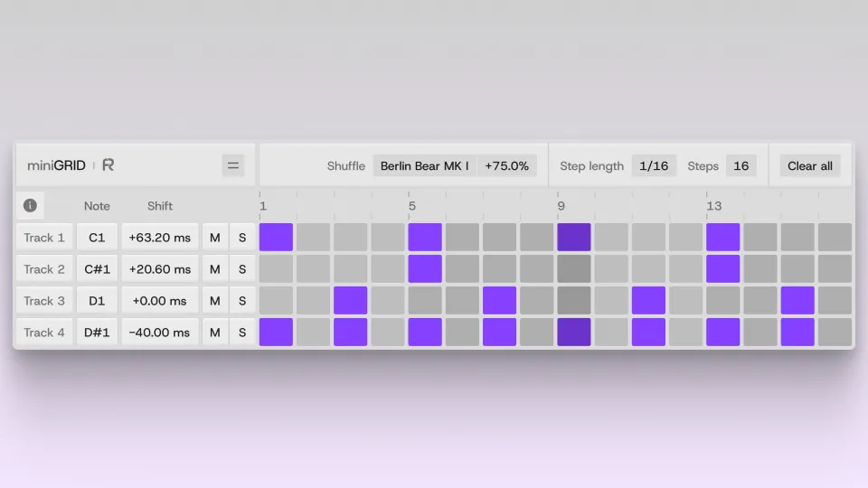Change the Steps value 16
This screenshot has width=868, height=488.
coord(741,165)
